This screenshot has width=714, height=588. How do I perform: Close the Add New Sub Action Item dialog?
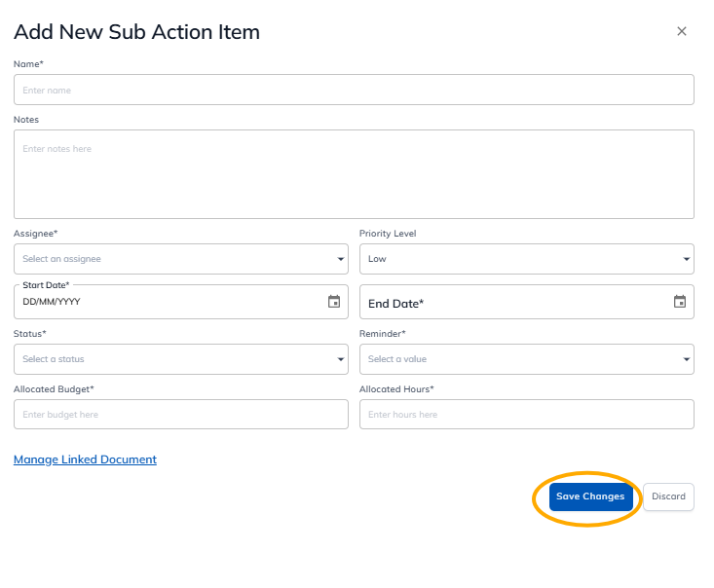tap(682, 31)
